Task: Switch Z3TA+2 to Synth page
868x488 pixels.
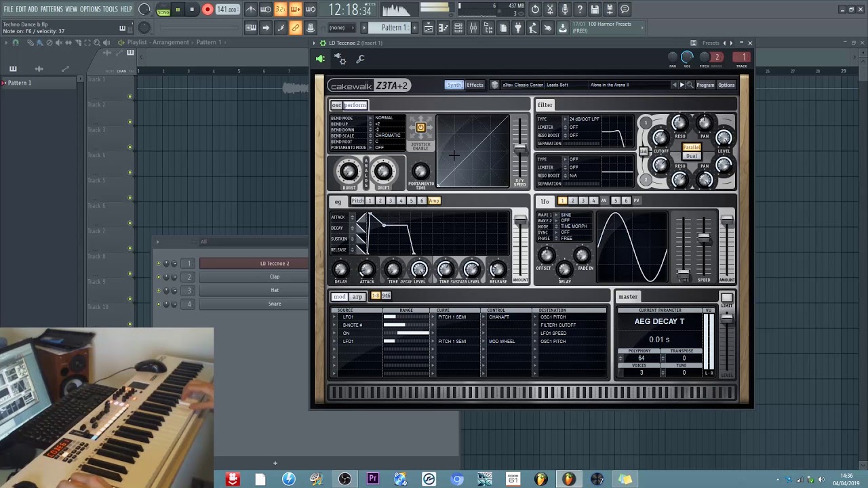Action: click(454, 85)
